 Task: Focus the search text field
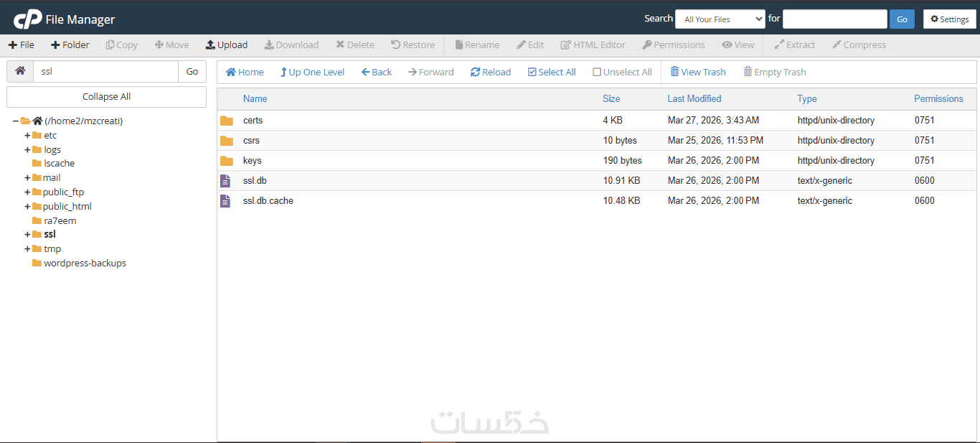835,19
